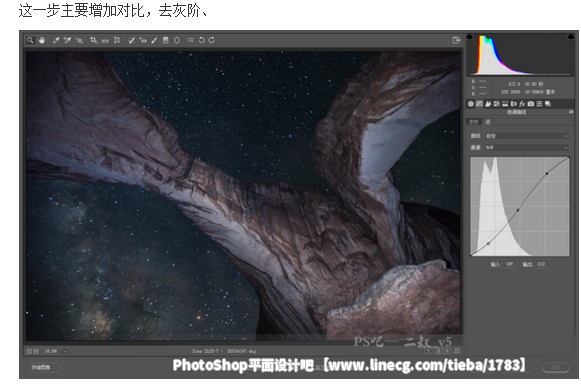Choose the Straighten tool
The width and height of the screenshot is (581, 384).
coord(105,40)
